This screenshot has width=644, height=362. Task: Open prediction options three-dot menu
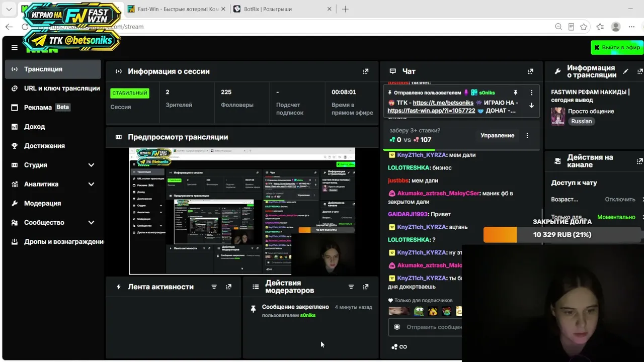coord(527,135)
